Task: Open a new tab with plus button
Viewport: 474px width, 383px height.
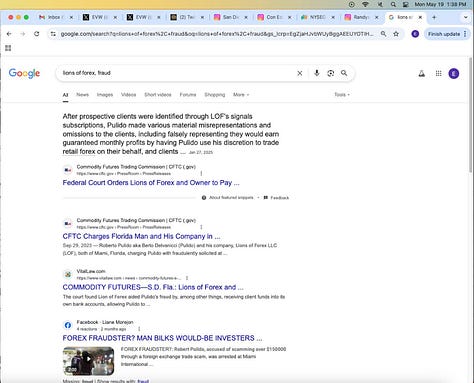Action: click(434, 17)
